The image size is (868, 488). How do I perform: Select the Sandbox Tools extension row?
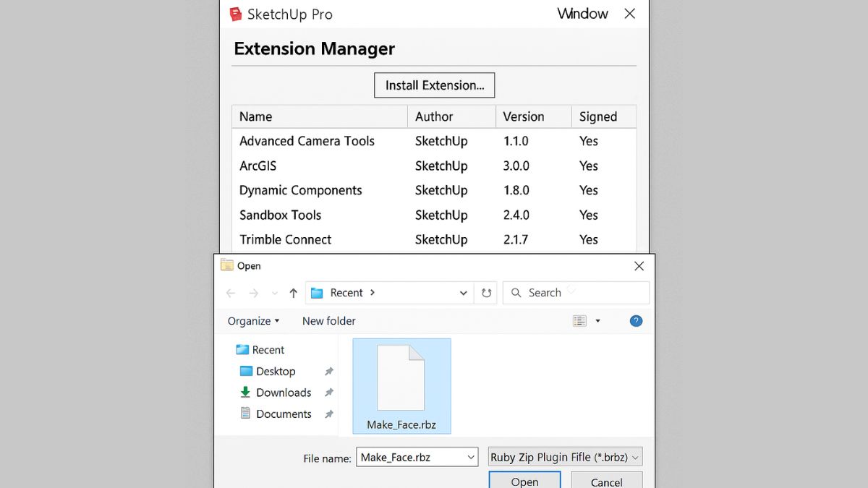434,215
